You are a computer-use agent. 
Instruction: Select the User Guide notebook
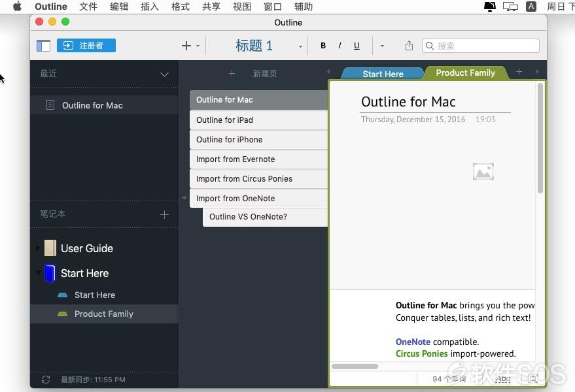pos(86,248)
